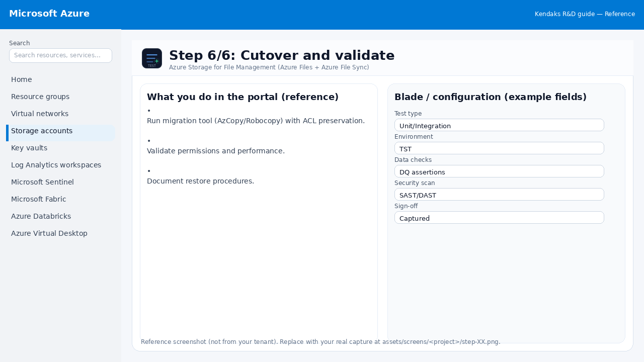Viewport: 644px width, 362px height.
Task: Click the 'Test type' field label
Action: coord(408,114)
